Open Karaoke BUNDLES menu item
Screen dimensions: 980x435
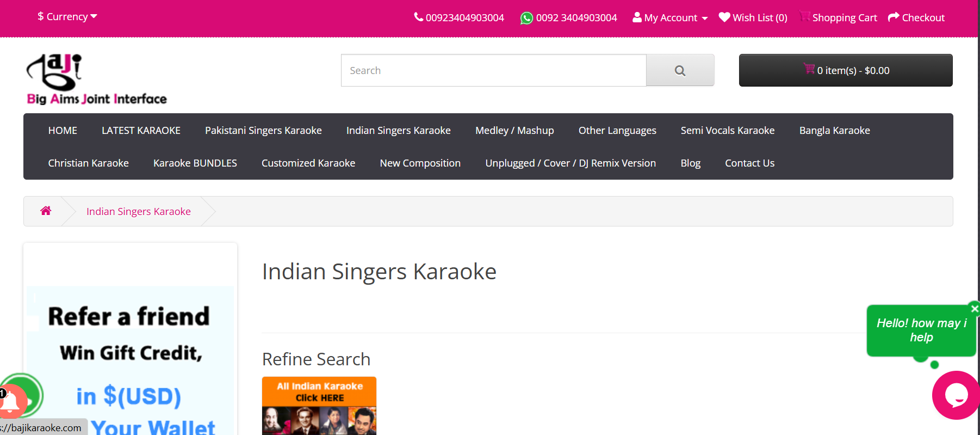[x=195, y=163]
